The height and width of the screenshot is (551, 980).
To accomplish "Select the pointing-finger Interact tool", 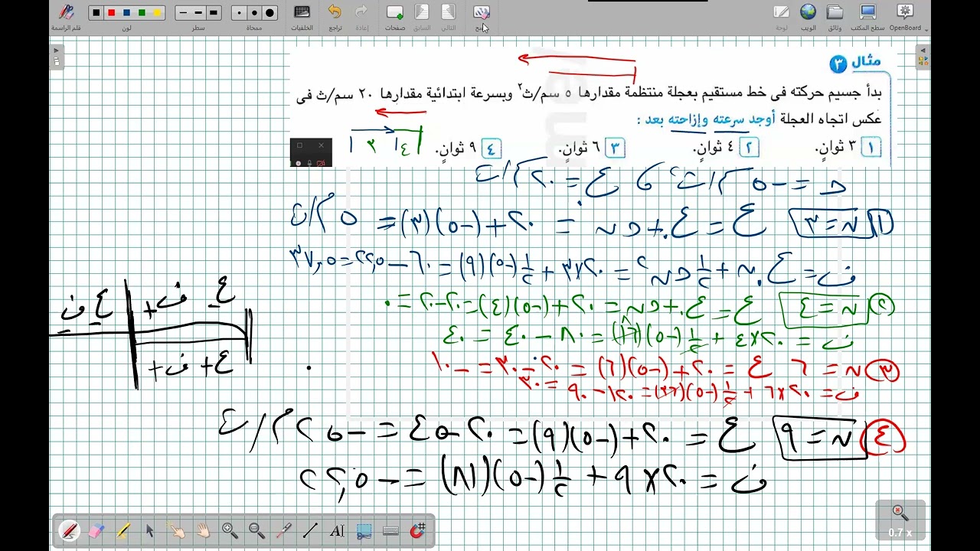I will [176, 530].
